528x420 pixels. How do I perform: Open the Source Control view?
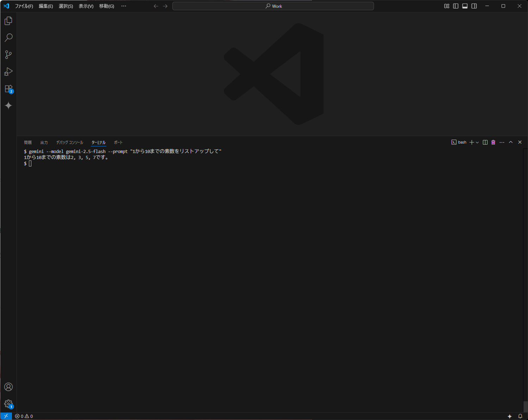8,54
